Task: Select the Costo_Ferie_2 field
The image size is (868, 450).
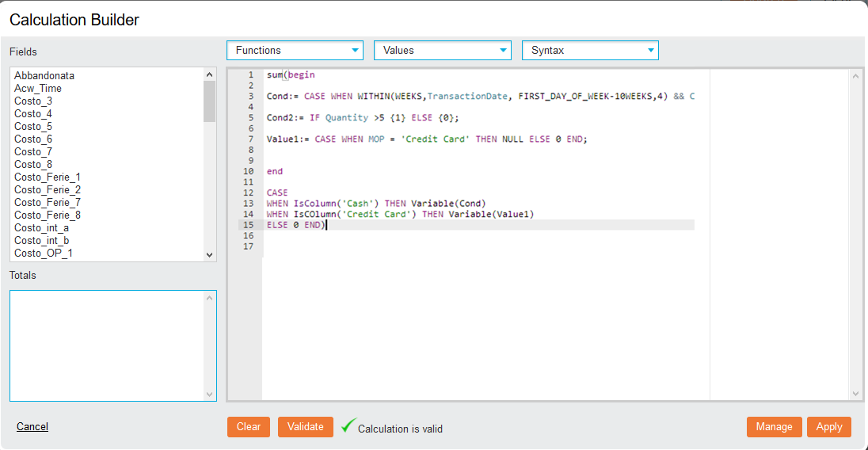Action: [48, 190]
